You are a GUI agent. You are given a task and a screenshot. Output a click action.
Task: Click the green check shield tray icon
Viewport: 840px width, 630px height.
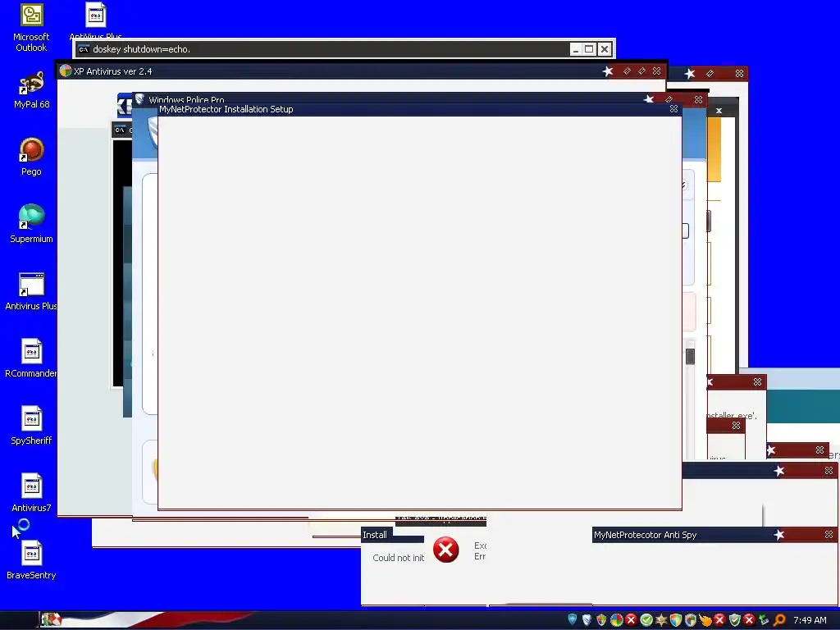[x=735, y=620]
